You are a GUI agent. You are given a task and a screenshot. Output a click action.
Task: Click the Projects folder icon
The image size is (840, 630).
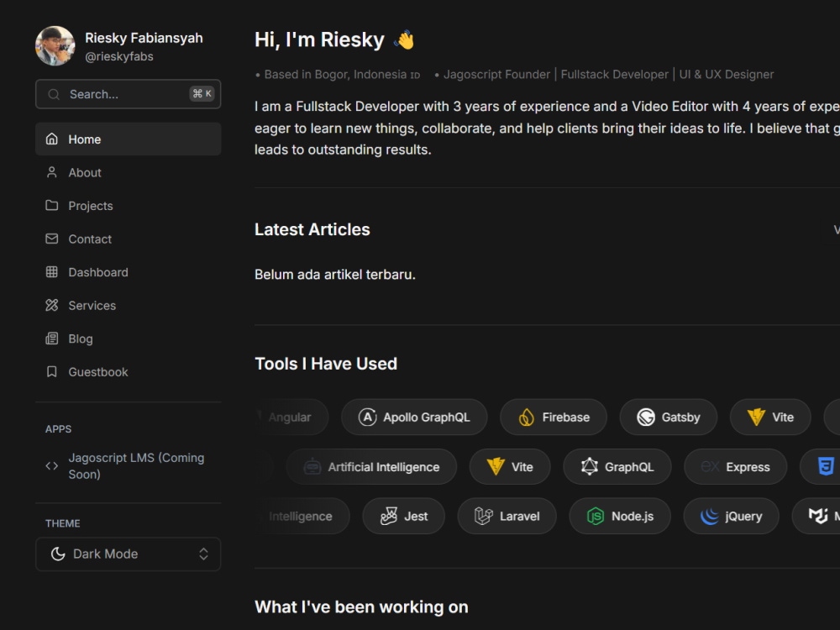tap(51, 205)
